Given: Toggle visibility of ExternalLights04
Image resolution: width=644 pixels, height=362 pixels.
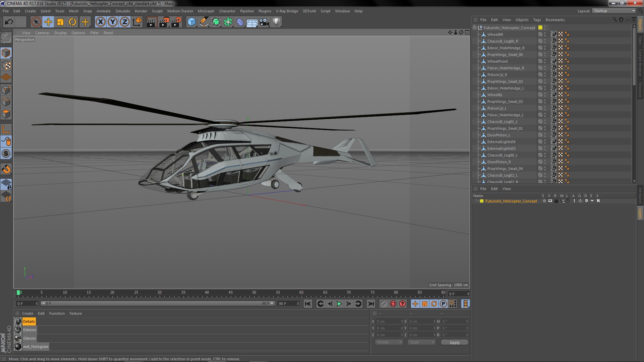Looking at the screenshot, I should (544, 140).
